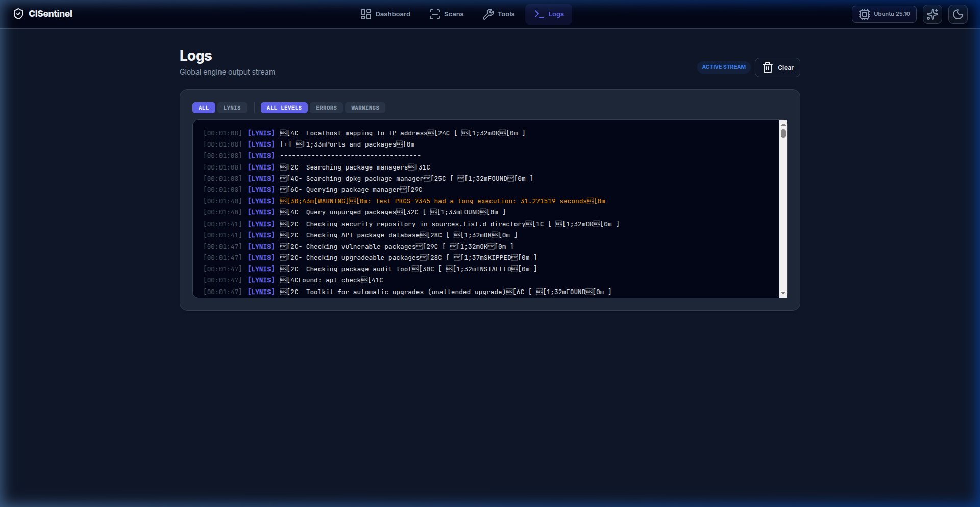980x507 pixels.
Task: Click the Tools wrench icon
Action: 488,14
